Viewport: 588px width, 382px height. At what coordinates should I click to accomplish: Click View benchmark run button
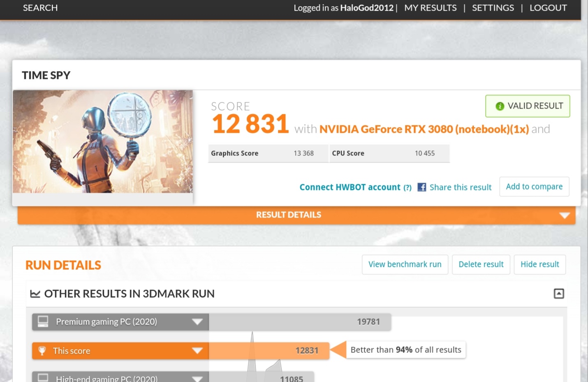pos(405,264)
